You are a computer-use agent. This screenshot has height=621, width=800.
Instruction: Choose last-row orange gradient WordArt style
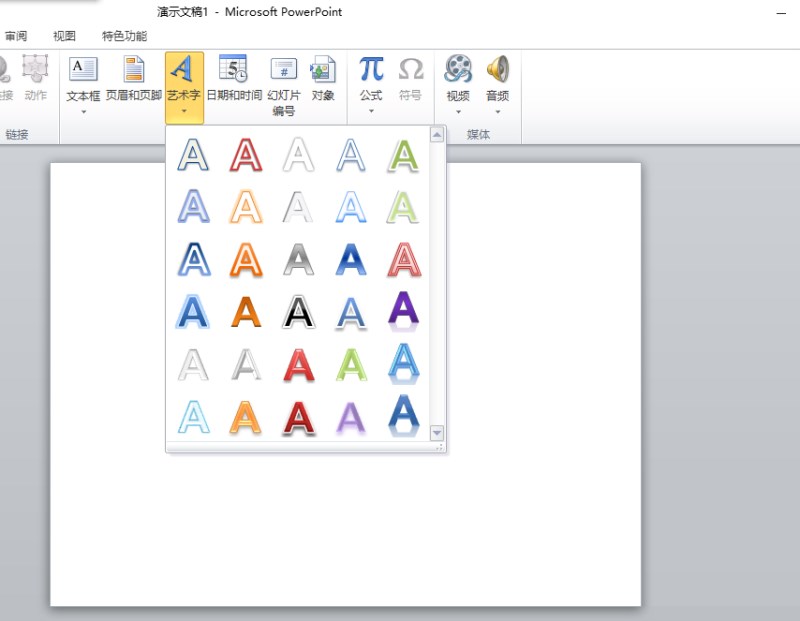(x=246, y=417)
